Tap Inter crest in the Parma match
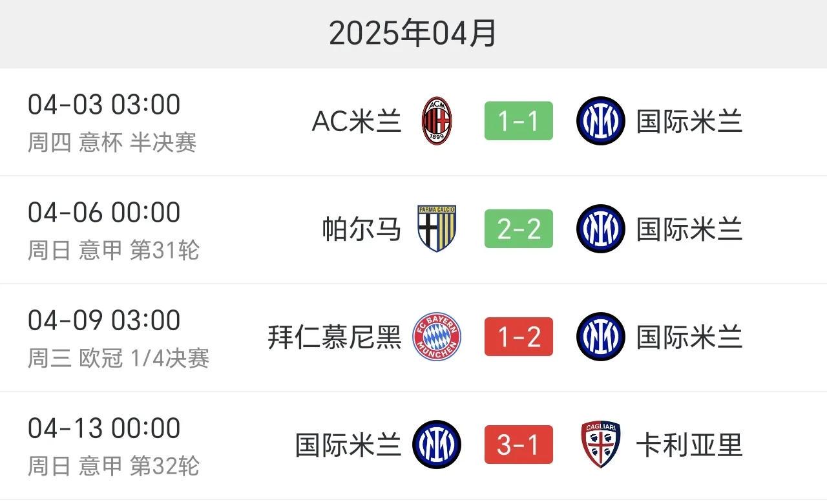Image resolution: width=827 pixels, height=504 pixels. [x=601, y=229]
